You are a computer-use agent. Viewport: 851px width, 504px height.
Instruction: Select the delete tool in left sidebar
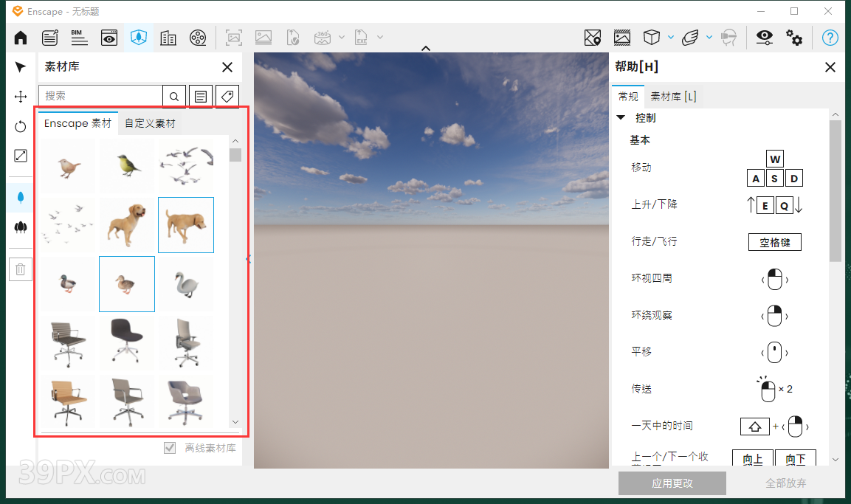[21, 269]
